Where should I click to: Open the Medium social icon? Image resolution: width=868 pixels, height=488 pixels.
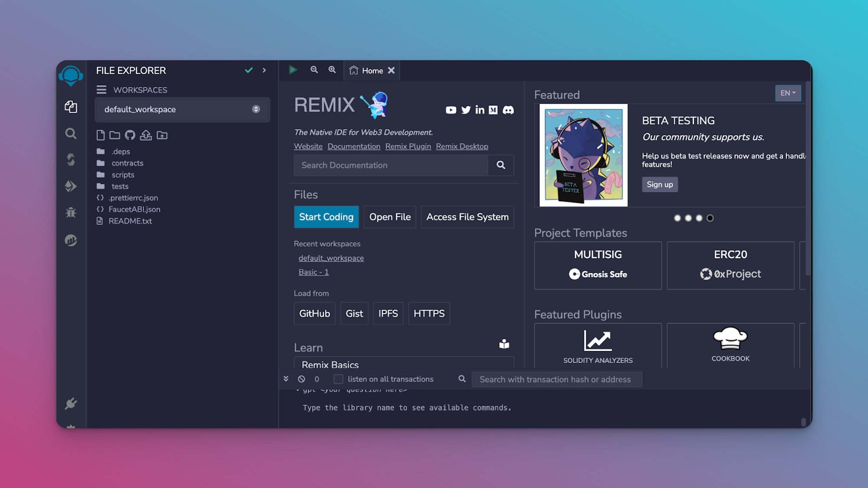(493, 110)
